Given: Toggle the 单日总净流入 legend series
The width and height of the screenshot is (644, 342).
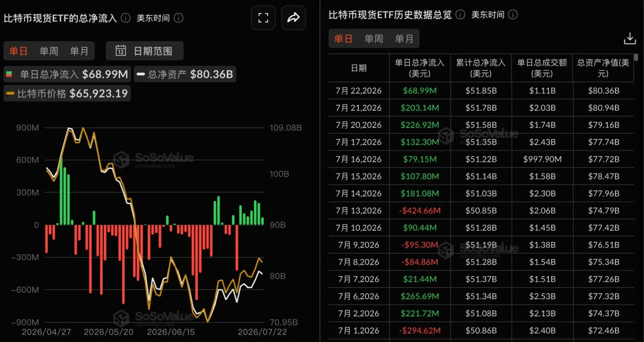Looking at the screenshot, I should [x=66, y=74].
